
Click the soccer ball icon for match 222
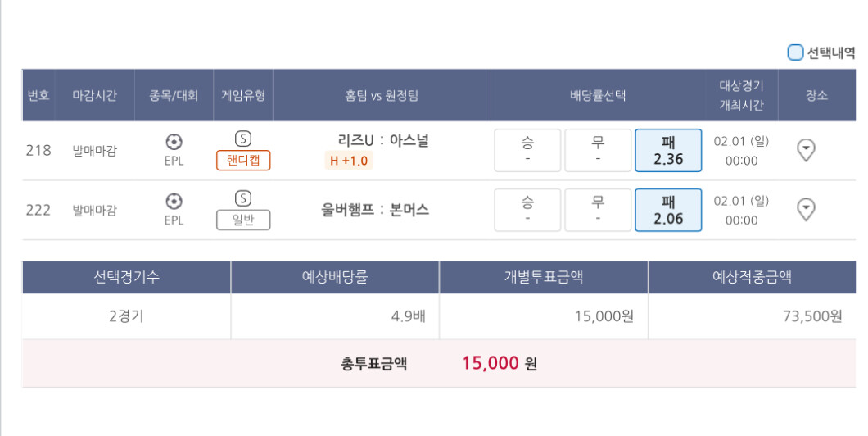(x=174, y=201)
